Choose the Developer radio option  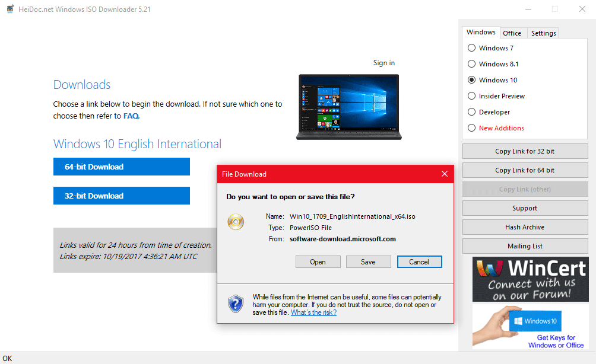pos(471,112)
